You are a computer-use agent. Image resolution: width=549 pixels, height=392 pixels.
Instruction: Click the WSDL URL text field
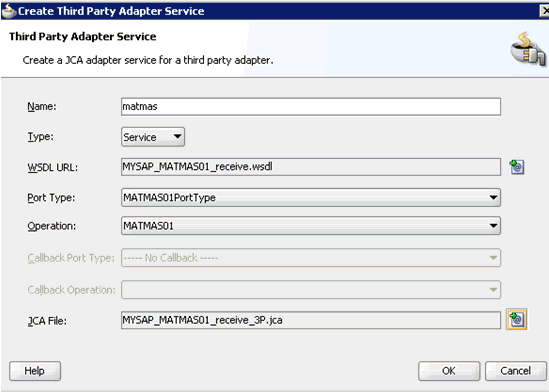tap(311, 167)
